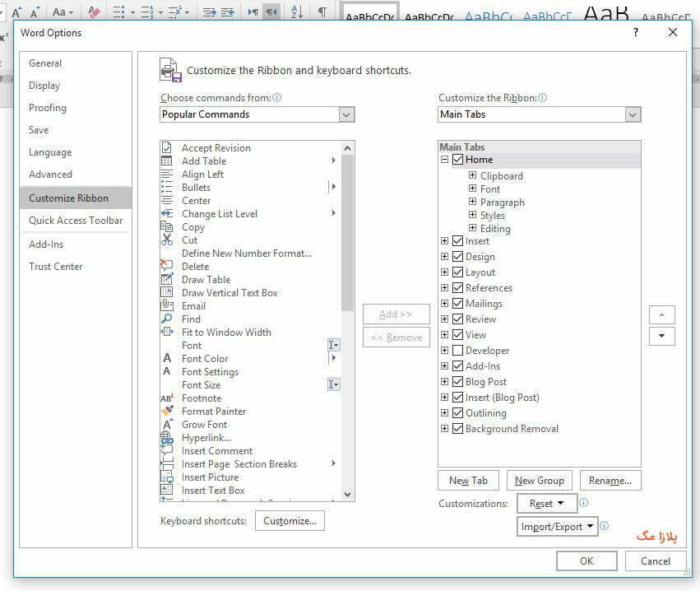The width and height of the screenshot is (700, 591).
Task: Click the help question mark icon
Action: pyautogui.click(x=635, y=33)
